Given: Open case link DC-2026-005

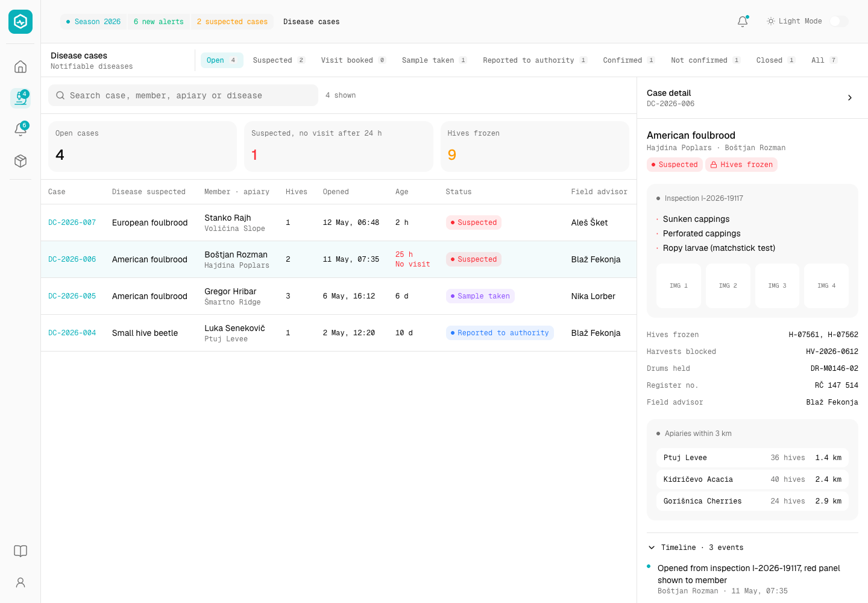Looking at the screenshot, I should (72, 296).
